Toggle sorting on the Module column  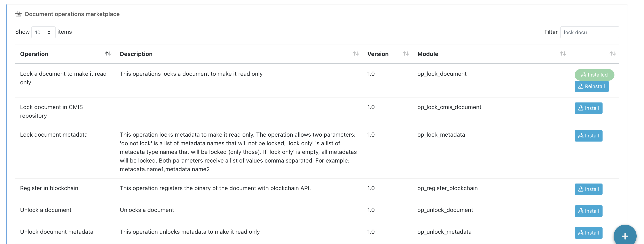563,54
